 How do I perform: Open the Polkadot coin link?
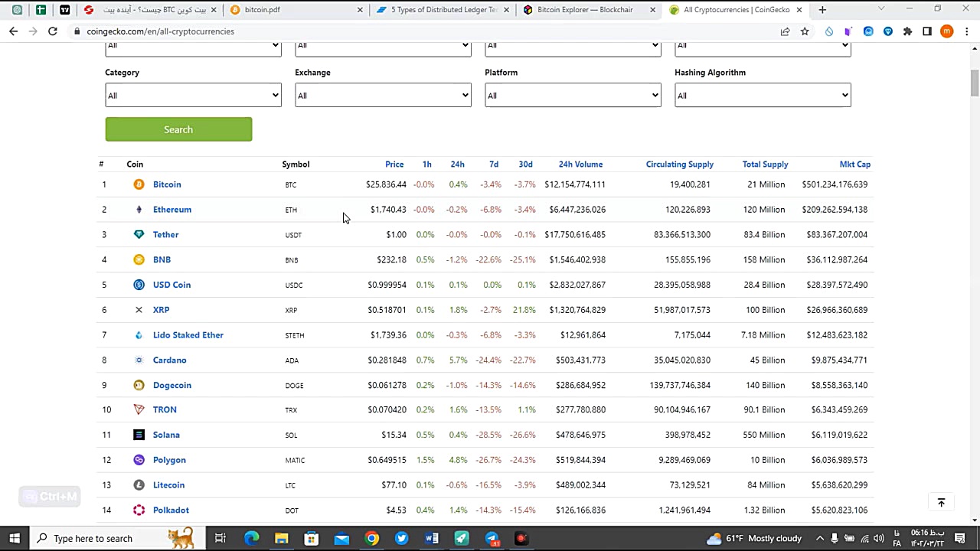click(x=171, y=510)
